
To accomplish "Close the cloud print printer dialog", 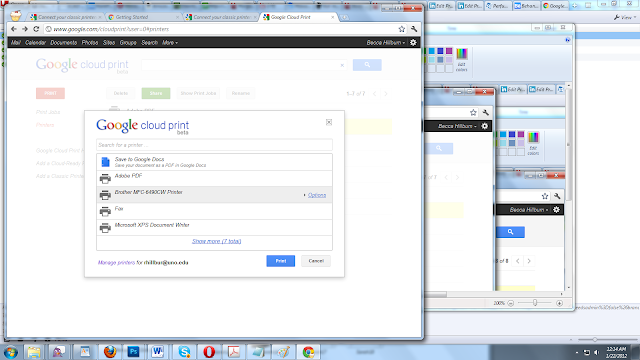I will pos(329,122).
